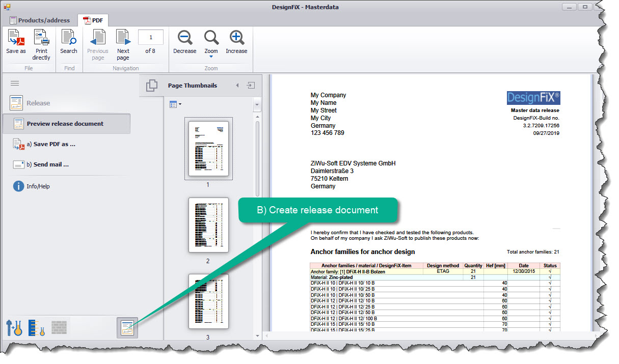This screenshot has width=619, height=364.
Task: Click scroll-down arrow of thumbnails panel
Action: [257, 335]
